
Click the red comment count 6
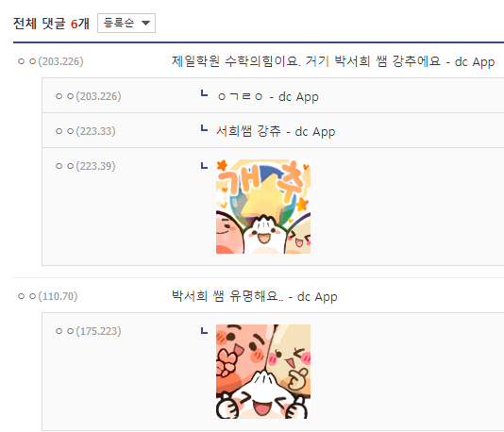[75, 24]
